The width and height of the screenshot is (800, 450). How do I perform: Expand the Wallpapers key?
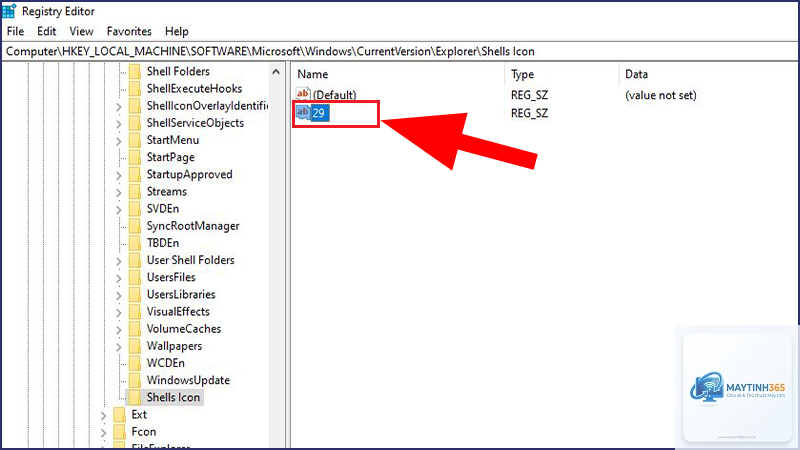118,347
